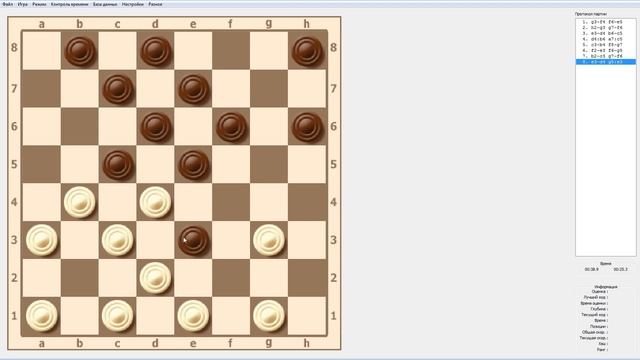
Task: Pick the white checker on a3
Action: [x=42, y=240]
